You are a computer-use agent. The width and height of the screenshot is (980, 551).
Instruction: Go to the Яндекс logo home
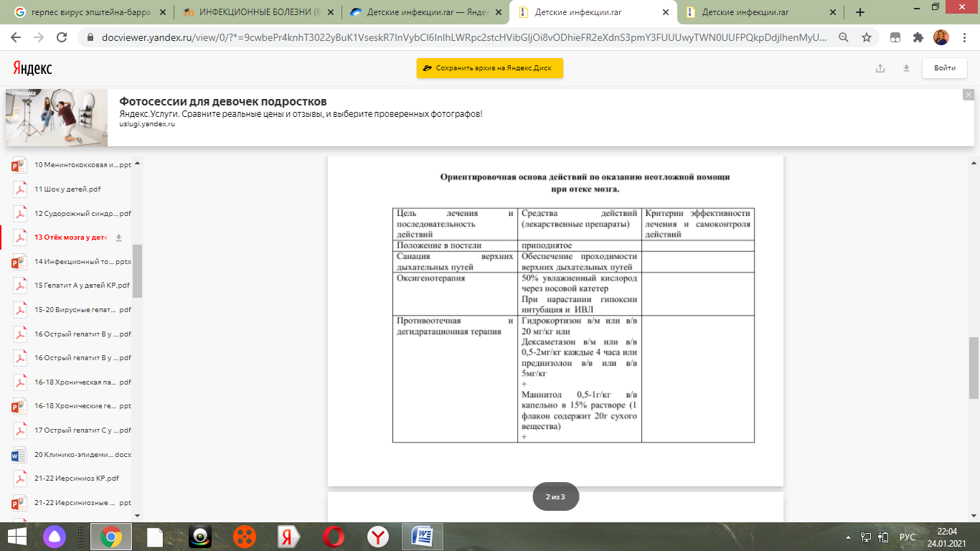point(32,68)
